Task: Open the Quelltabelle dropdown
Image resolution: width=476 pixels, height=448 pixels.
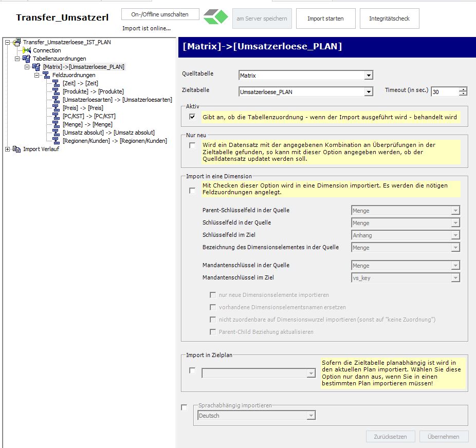Action: (369, 75)
